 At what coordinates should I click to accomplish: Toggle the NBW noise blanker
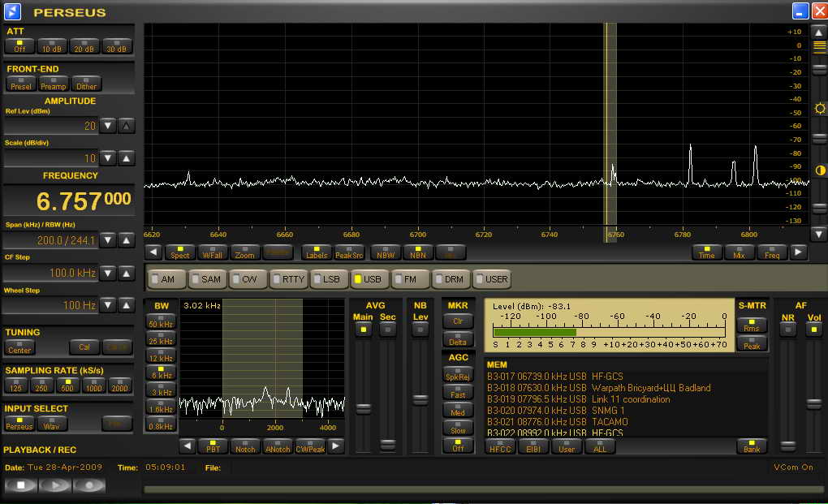(x=386, y=252)
